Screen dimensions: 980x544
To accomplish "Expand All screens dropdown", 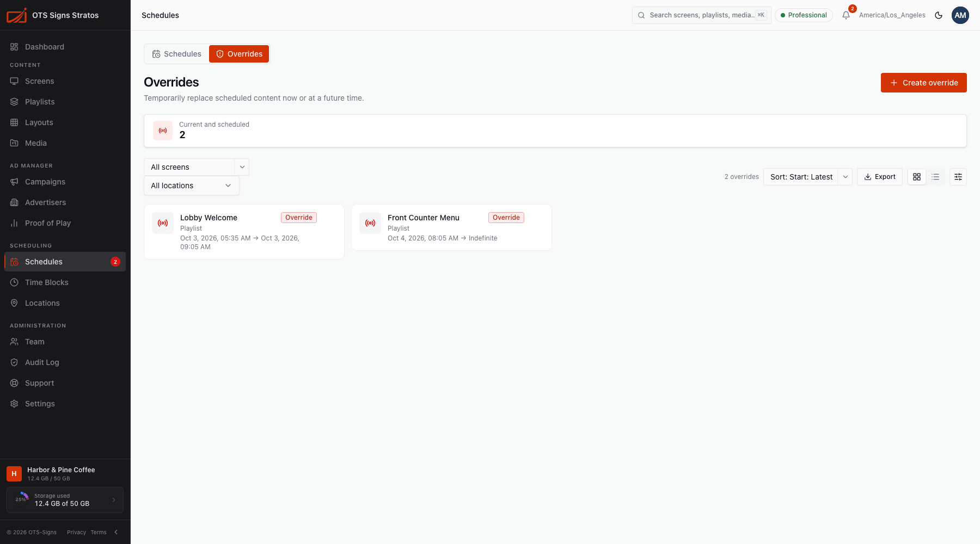I will (x=197, y=167).
